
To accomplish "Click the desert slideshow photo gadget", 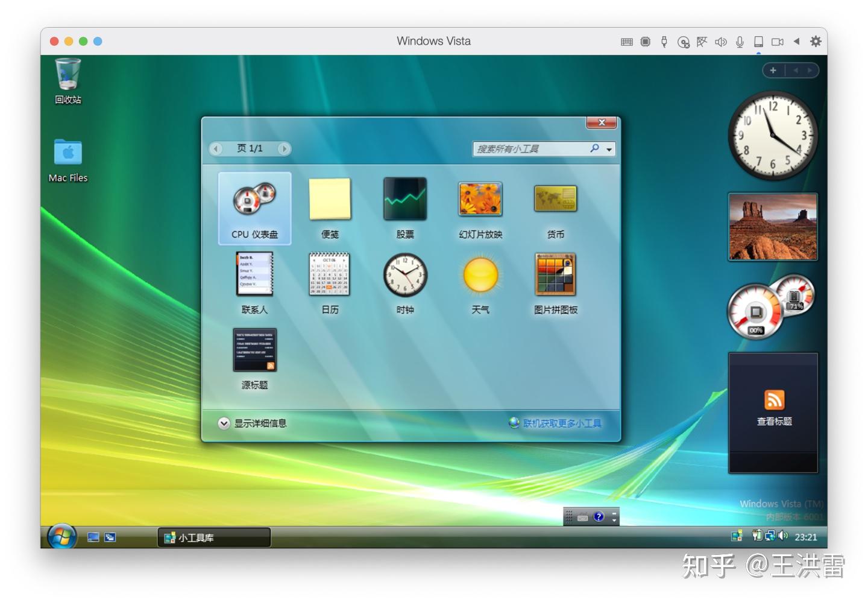I will pyautogui.click(x=773, y=227).
